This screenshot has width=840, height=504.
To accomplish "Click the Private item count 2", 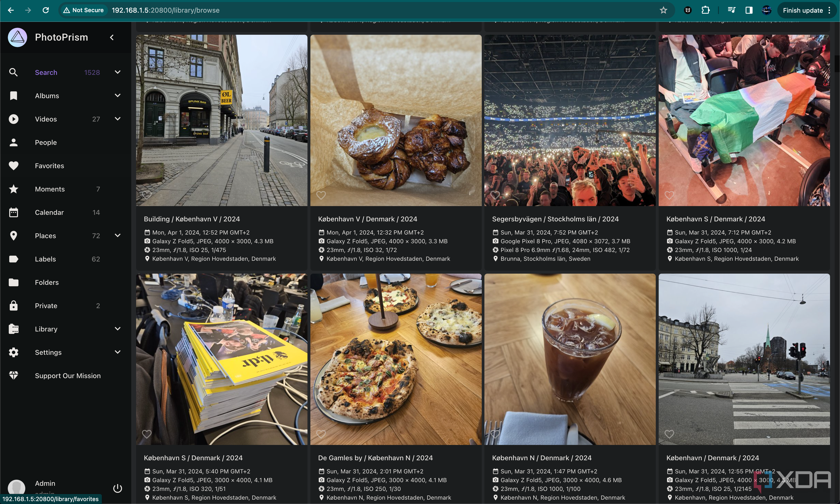I will pos(98,306).
